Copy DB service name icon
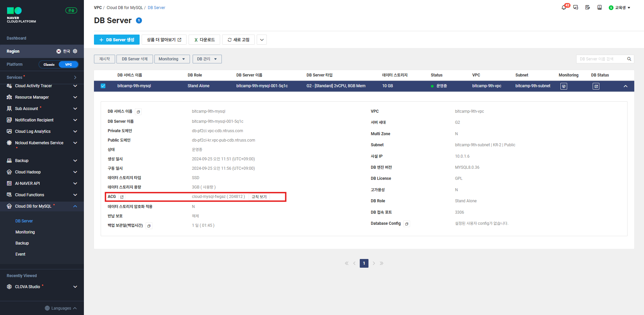This screenshot has height=315, width=644. pos(138,112)
